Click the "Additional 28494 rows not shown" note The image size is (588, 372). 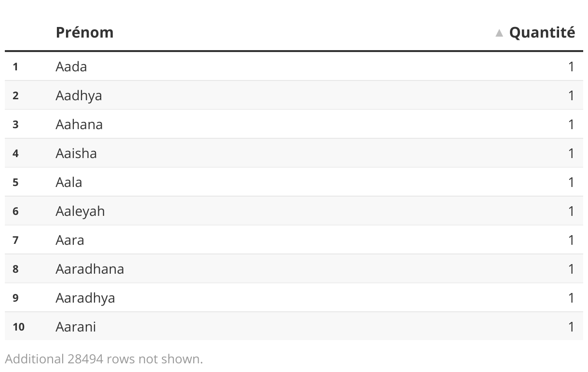(104, 359)
